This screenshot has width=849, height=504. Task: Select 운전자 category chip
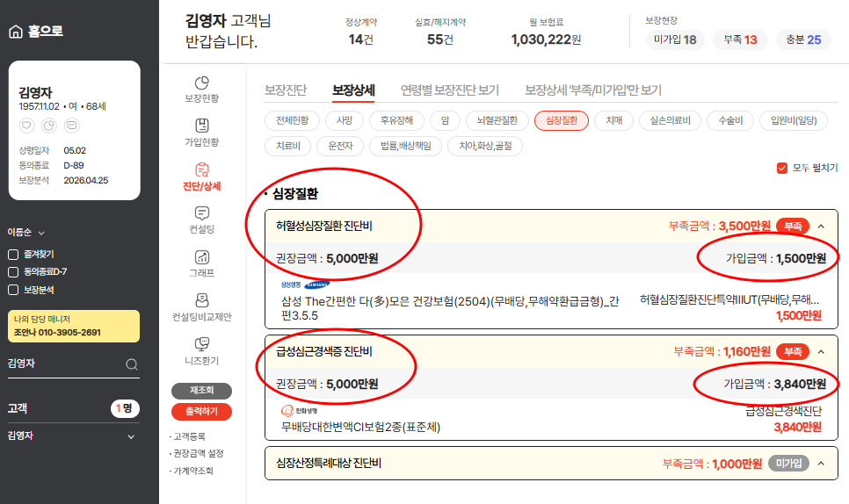click(x=340, y=146)
